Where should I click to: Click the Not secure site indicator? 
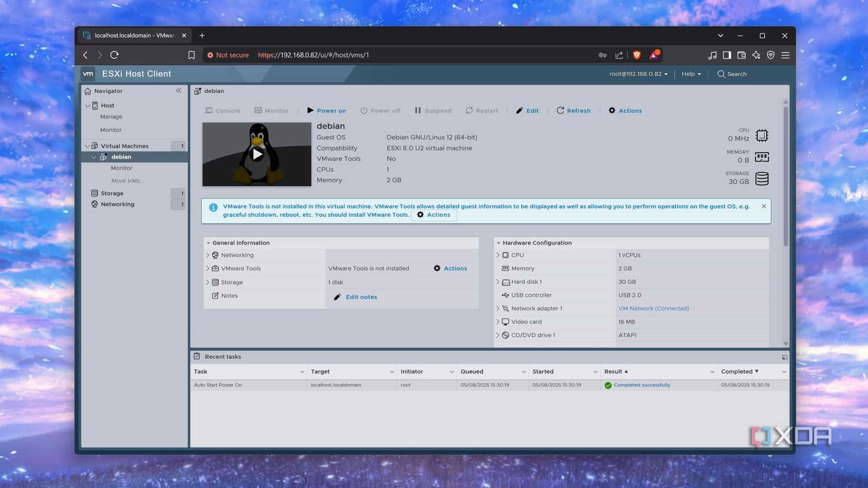pyautogui.click(x=228, y=55)
